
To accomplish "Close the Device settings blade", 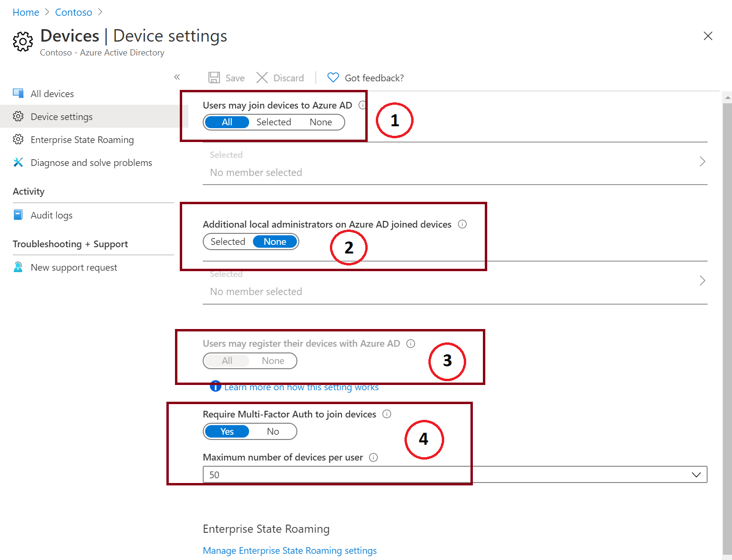I will click(708, 36).
